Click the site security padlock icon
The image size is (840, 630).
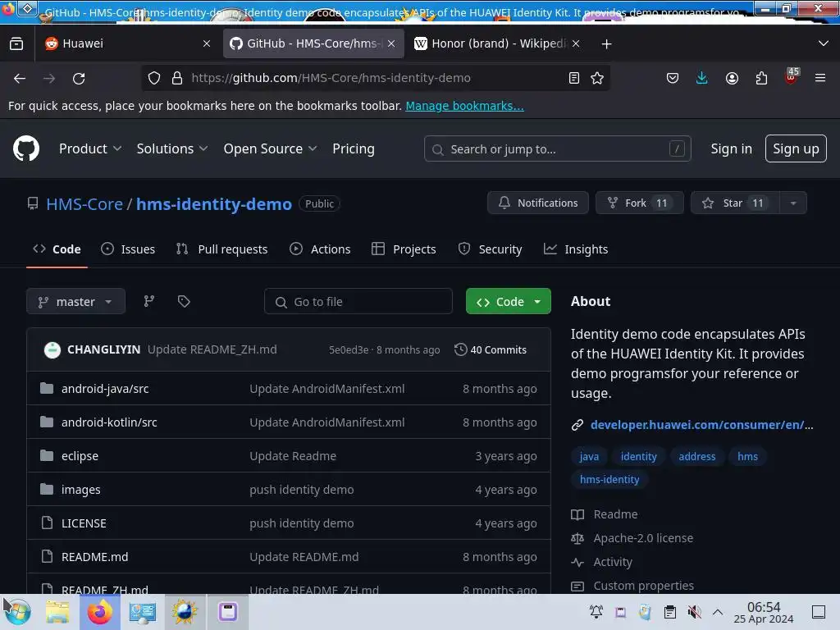coord(177,78)
